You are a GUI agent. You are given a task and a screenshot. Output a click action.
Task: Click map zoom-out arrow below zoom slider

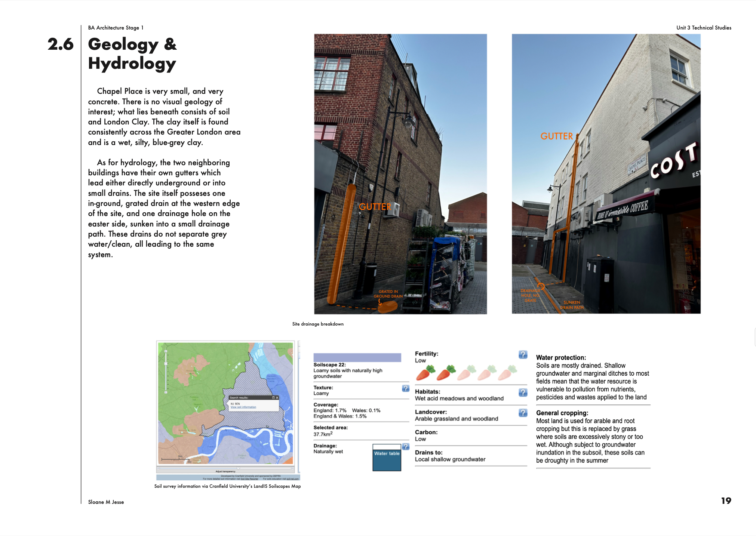166,392
